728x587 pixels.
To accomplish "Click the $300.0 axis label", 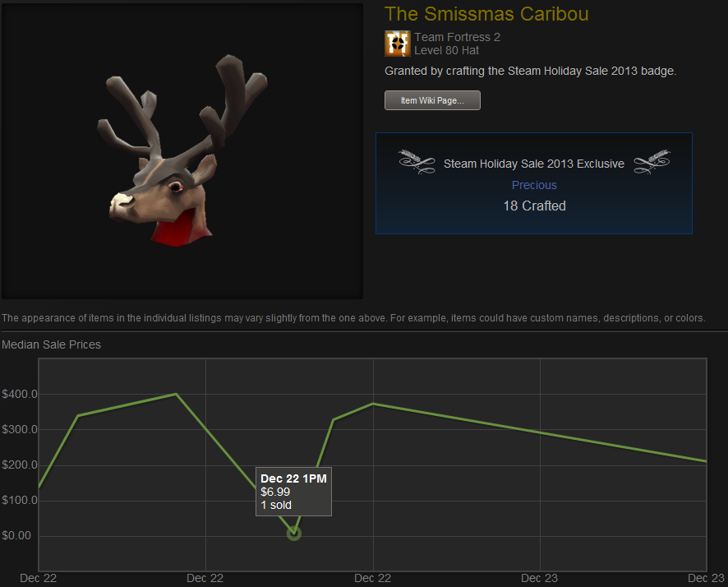I will pyautogui.click(x=20, y=430).
